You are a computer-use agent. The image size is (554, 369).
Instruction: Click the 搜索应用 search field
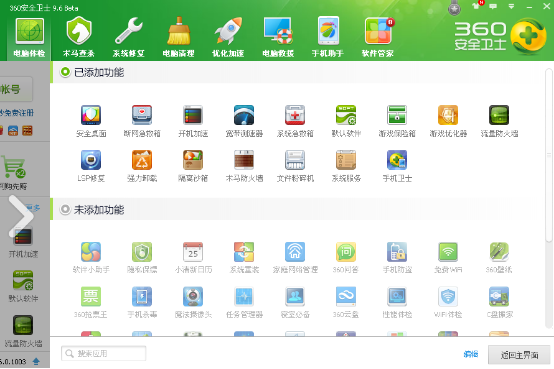pyautogui.click(x=104, y=353)
